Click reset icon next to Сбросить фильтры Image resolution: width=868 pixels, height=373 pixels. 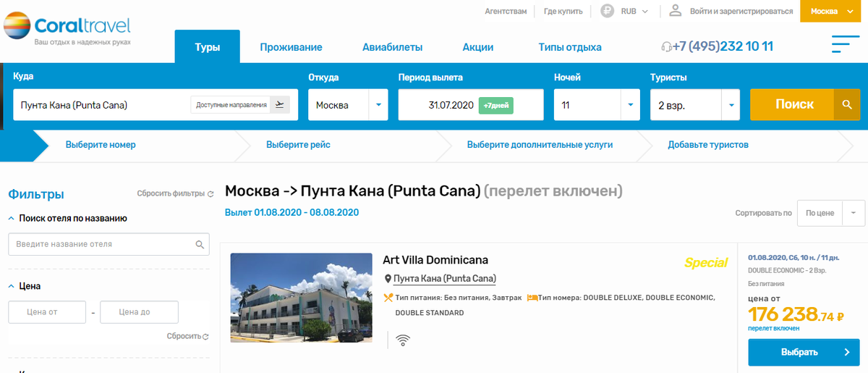210,194
